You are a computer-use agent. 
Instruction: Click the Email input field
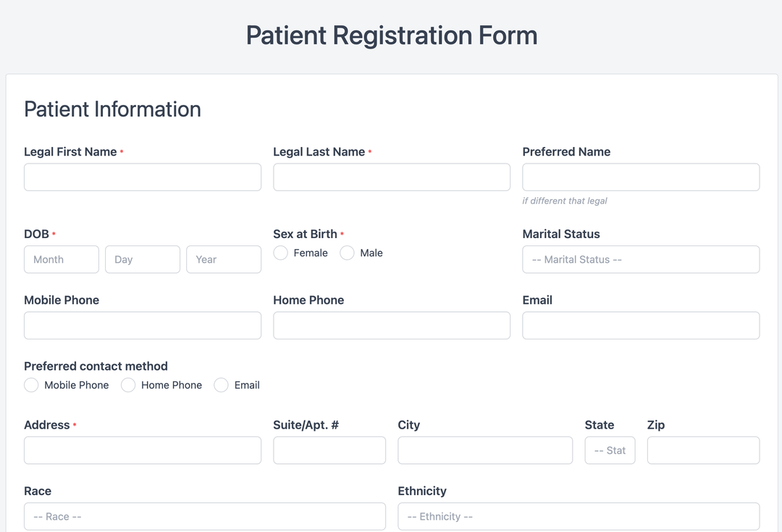(x=640, y=325)
